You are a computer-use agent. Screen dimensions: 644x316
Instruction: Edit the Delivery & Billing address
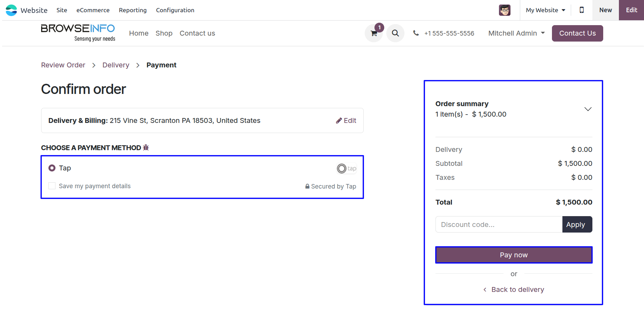[x=346, y=120]
